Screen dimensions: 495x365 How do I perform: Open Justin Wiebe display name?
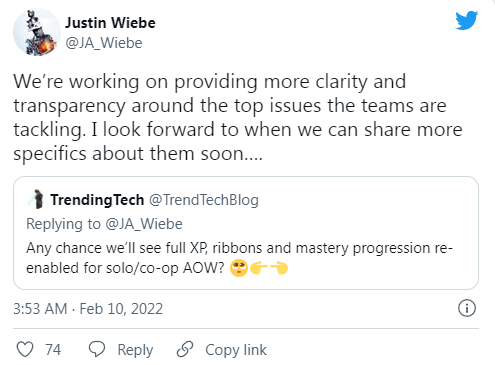110,23
